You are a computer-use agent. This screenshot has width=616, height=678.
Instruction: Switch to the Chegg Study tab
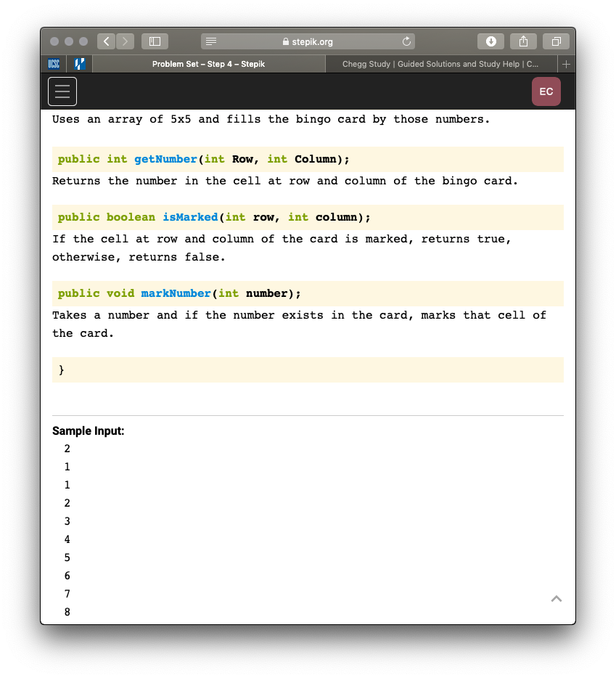[441, 64]
